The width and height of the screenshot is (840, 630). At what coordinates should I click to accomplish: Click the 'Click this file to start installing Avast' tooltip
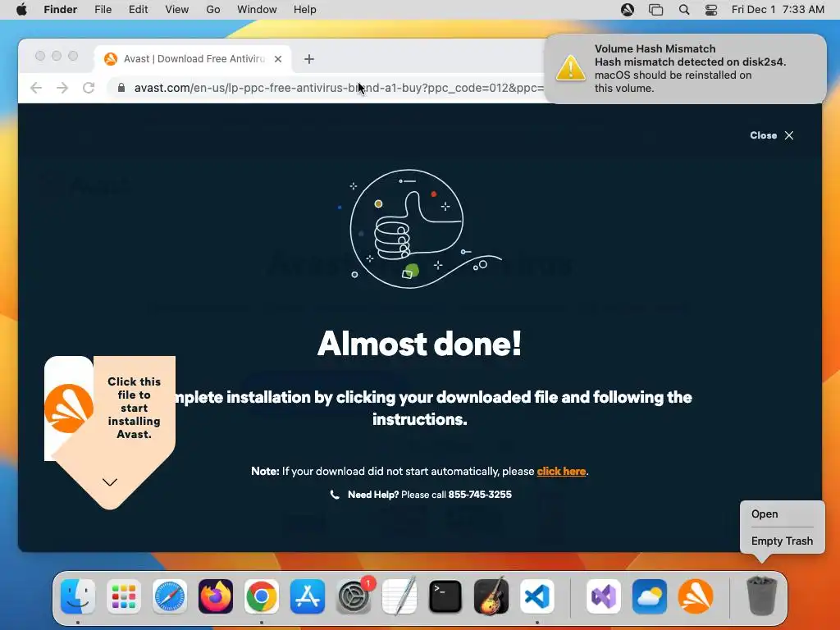pos(134,408)
